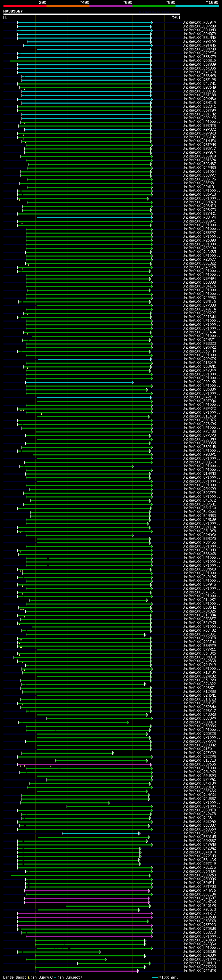Click the purple ~60% identity legend bar
This screenshot has width=222, height=980.
111,7
